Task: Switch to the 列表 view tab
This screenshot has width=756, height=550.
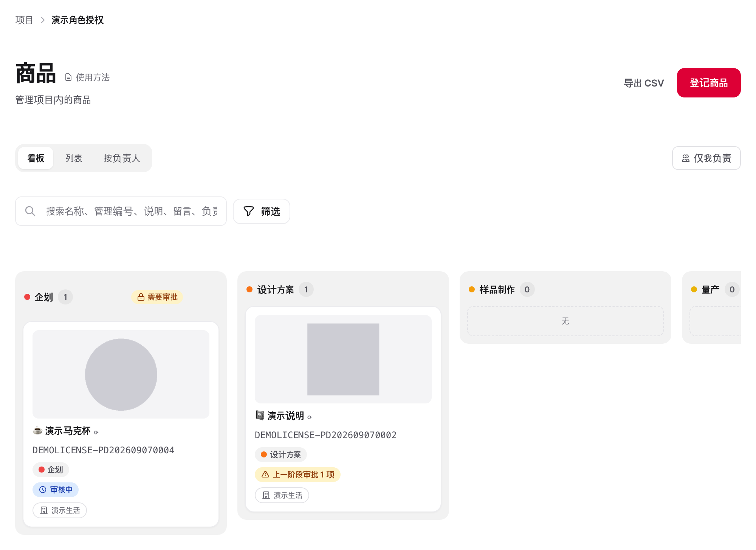Action: click(74, 158)
